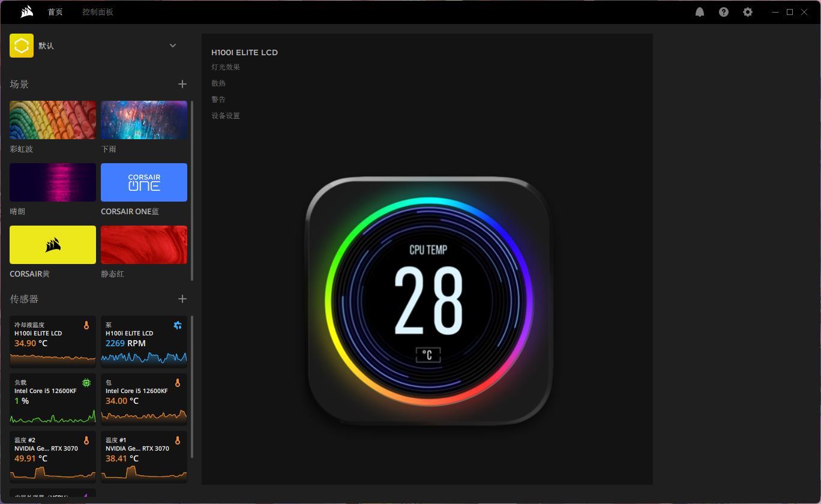Click the 传感器 section heading

pyautogui.click(x=24, y=299)
